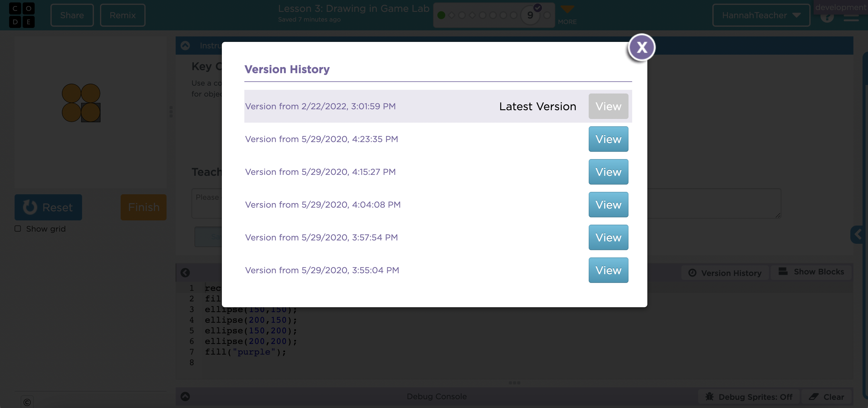Screen dimensions: 868x408
Task: Select 'Version from 5/29/2020, 3:55:04 PM' text
Action: (x=322, y=270)
